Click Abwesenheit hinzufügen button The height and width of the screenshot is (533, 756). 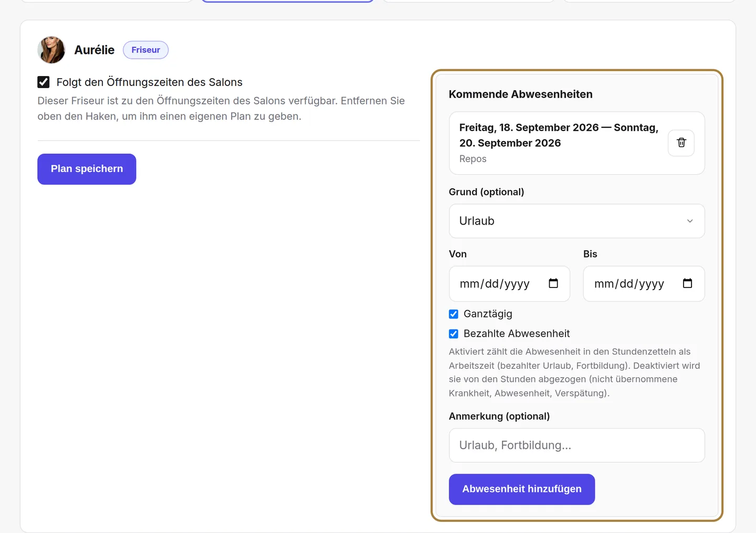click(522, 489)
